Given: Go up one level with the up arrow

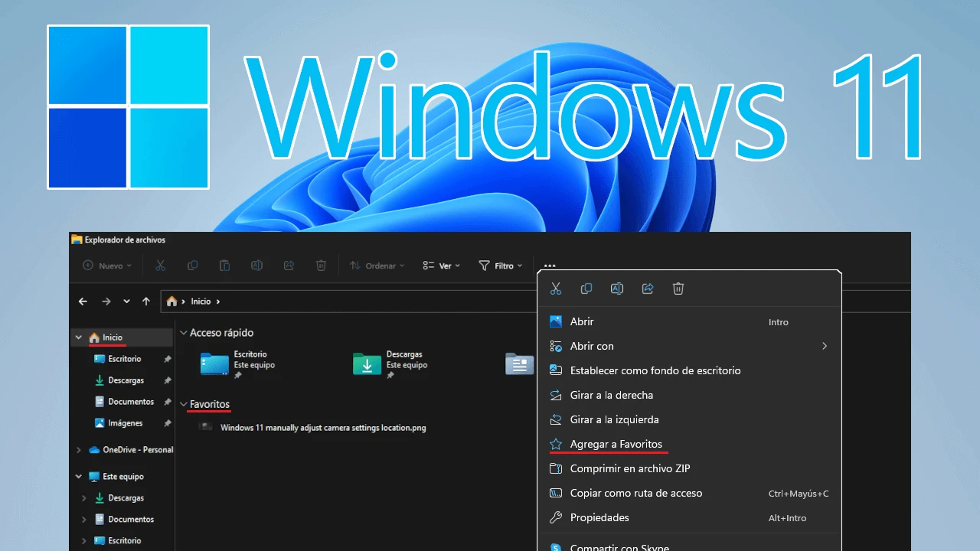Looking at the screenshot, I should (x=146, y=302).
